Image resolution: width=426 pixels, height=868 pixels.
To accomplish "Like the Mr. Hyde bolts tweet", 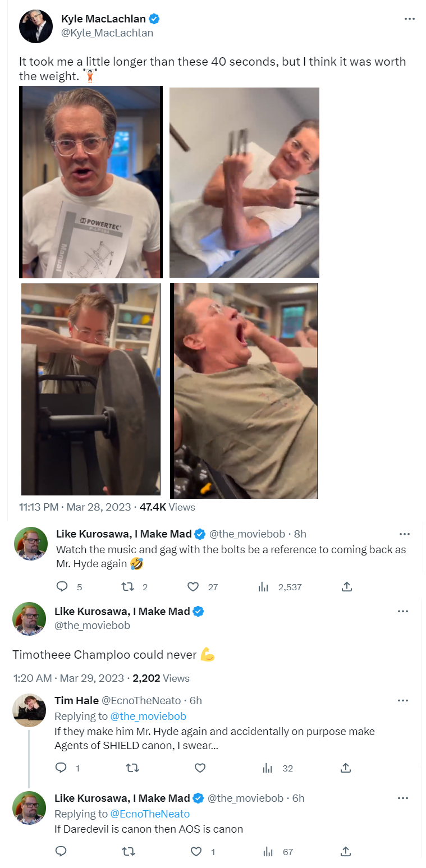I will click(193, 586).
